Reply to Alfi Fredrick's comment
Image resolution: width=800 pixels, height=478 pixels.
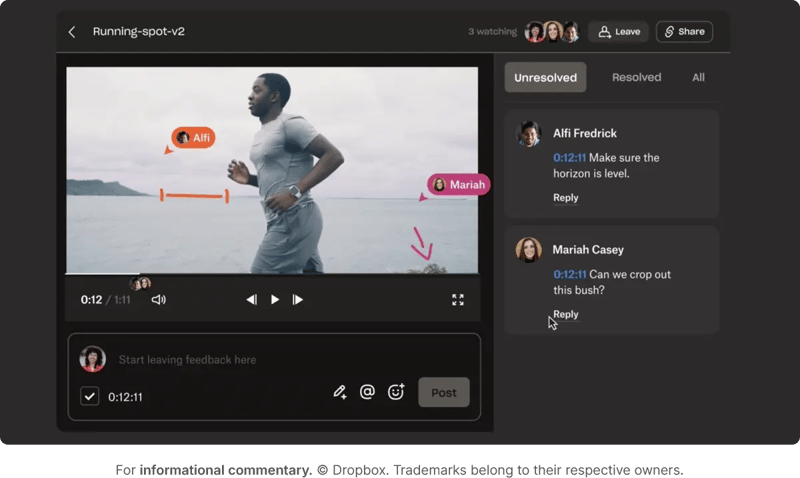pos(566,197)
